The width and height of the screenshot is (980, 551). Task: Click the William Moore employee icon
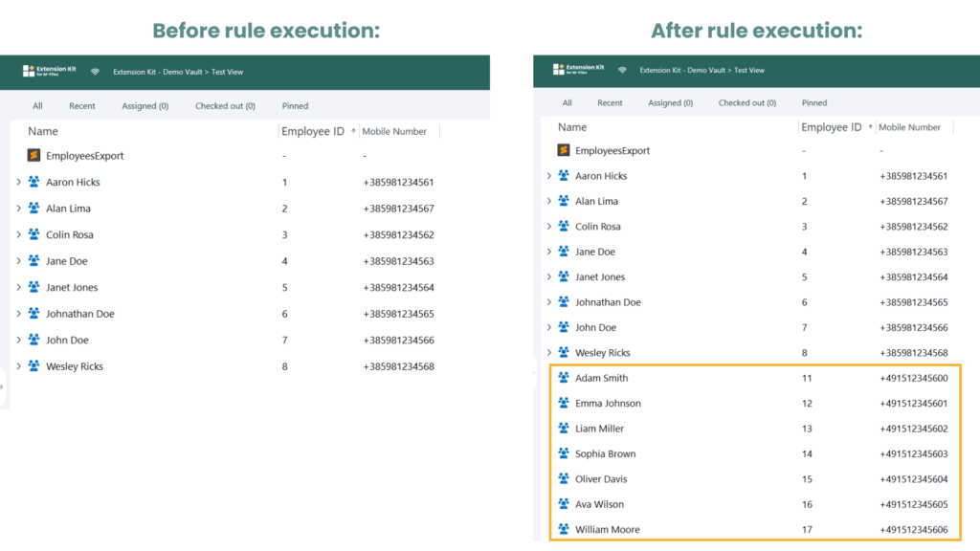pos(564,529)
